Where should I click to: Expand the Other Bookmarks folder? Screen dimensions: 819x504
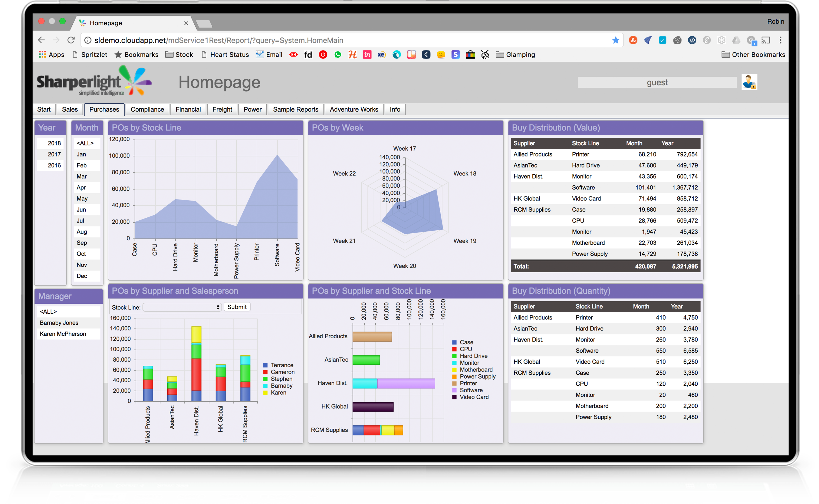[x=753, y=55]
